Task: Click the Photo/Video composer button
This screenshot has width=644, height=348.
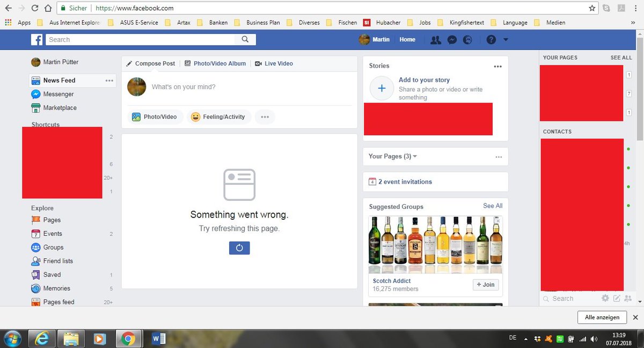Action: point(155,117)
